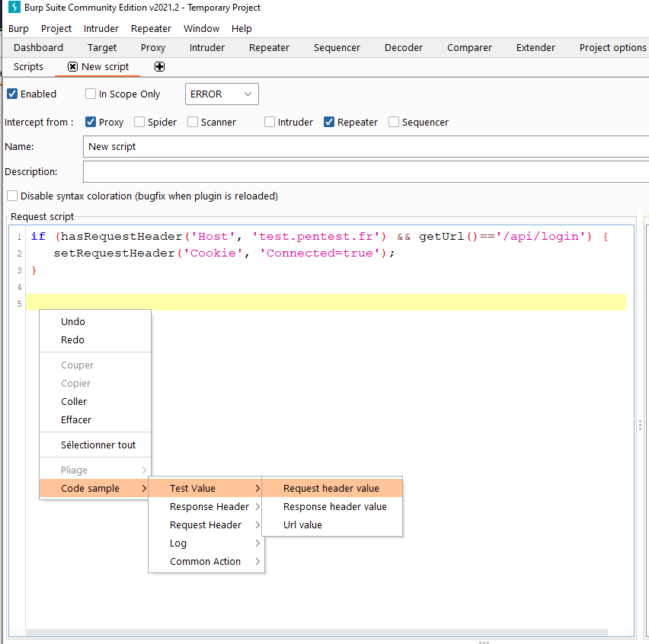Expand the Code sample submenu
649x644 pixels.
click(x=95, y=488)
